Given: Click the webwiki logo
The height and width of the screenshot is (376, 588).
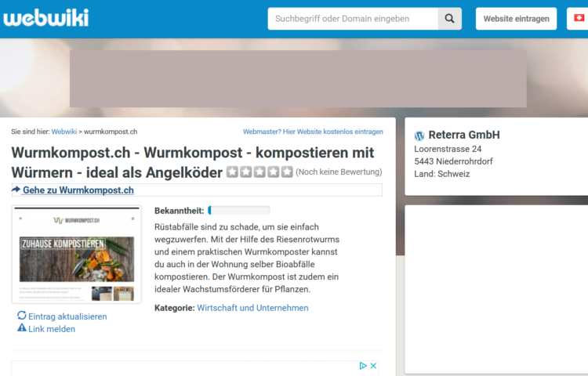Looking at the screenshot, I should 46,18.
